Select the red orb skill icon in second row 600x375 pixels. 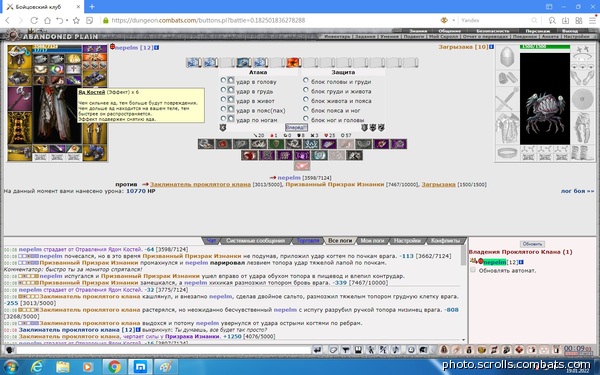(249, 155)
